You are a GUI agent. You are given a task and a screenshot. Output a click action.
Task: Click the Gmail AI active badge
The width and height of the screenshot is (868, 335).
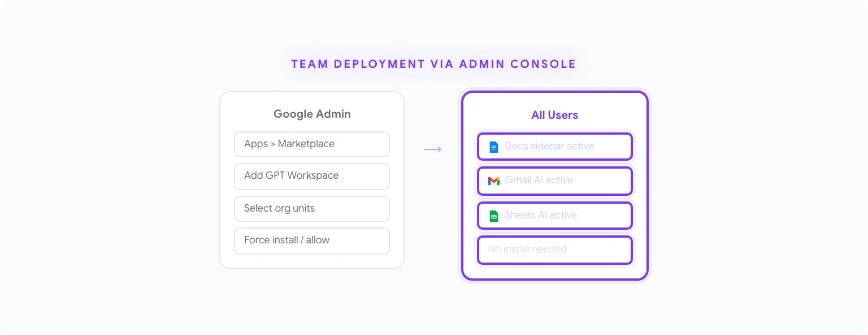(554, 181)
